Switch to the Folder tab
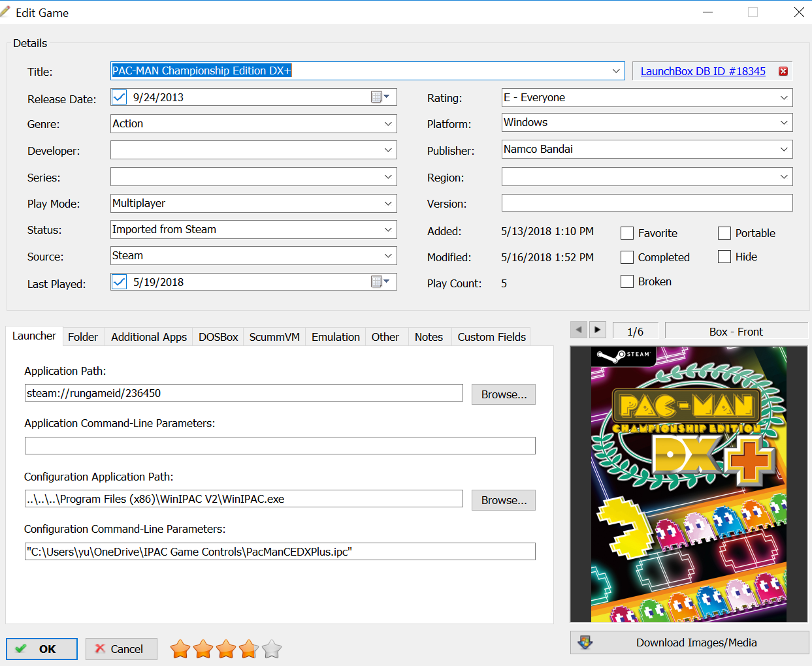 click(83, 337)
